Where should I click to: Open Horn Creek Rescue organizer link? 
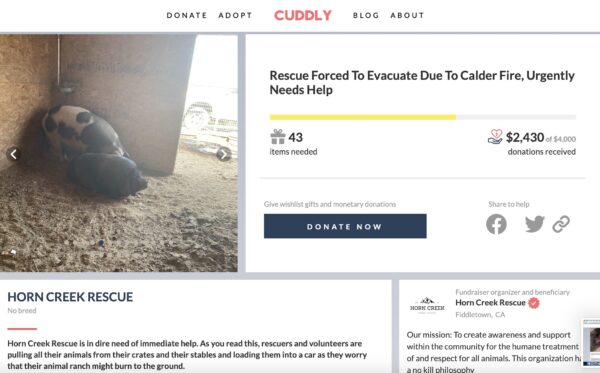tap(490, 303)
